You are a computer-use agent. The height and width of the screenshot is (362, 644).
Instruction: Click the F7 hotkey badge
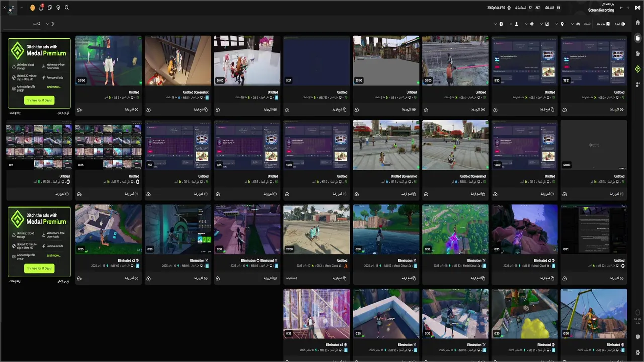(530, 8)
